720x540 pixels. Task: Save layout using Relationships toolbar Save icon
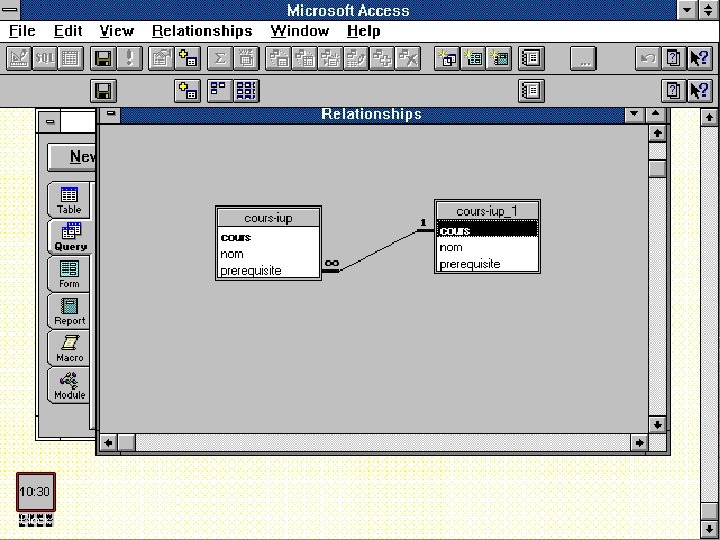[x=103, y=91]
